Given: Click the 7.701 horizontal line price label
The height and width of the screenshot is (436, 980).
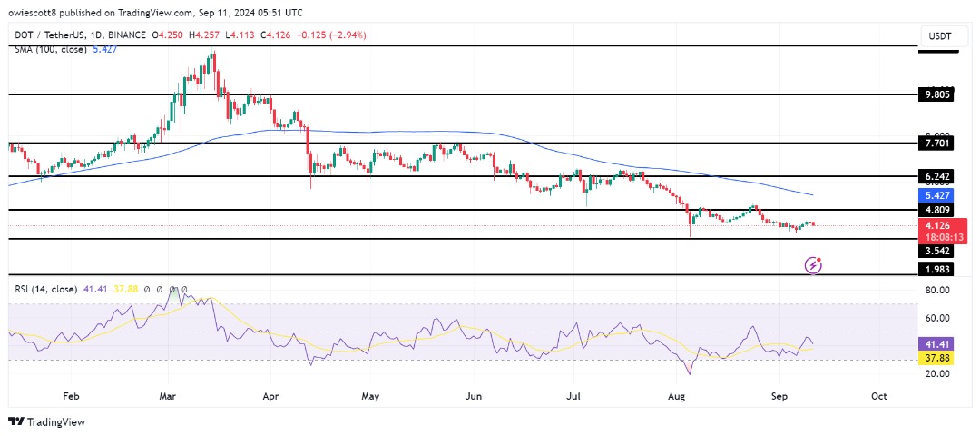Looking at the screenshot, I should pos(937,143).
